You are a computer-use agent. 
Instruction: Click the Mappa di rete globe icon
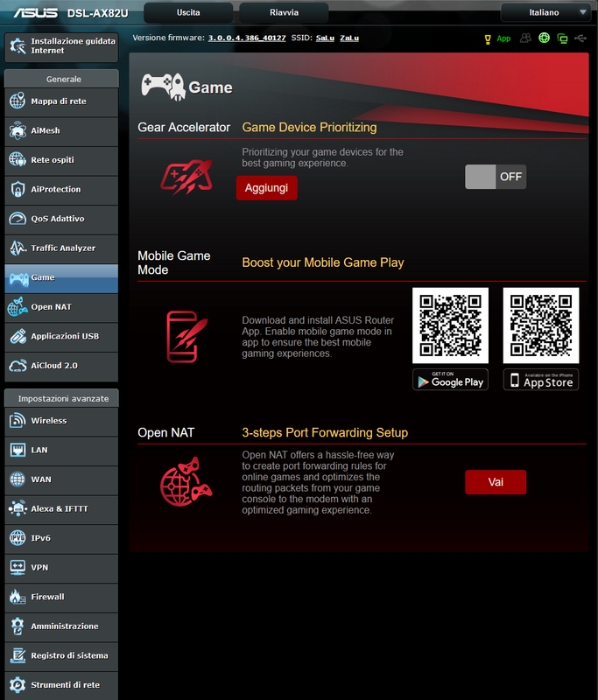pos(18,101)
